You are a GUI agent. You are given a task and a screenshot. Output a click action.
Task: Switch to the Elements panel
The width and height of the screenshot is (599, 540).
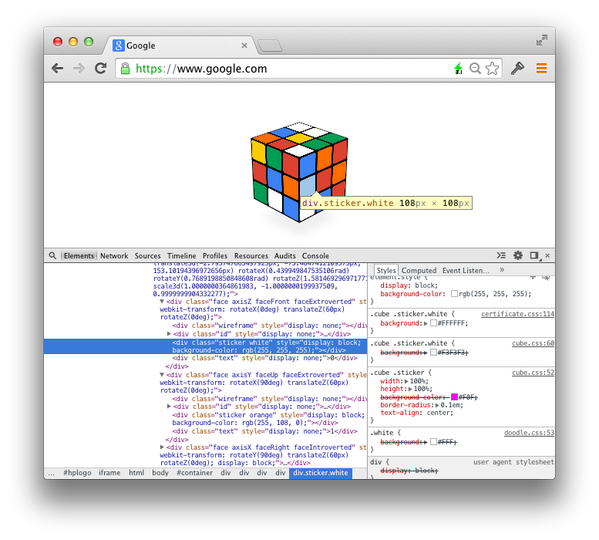tap(79, 256)
